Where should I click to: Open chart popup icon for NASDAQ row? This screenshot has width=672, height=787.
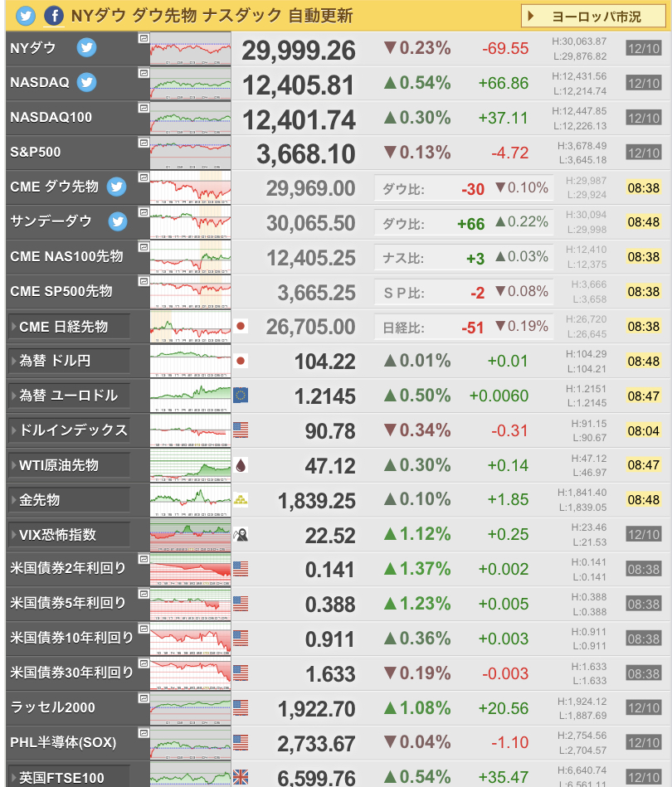144,73
